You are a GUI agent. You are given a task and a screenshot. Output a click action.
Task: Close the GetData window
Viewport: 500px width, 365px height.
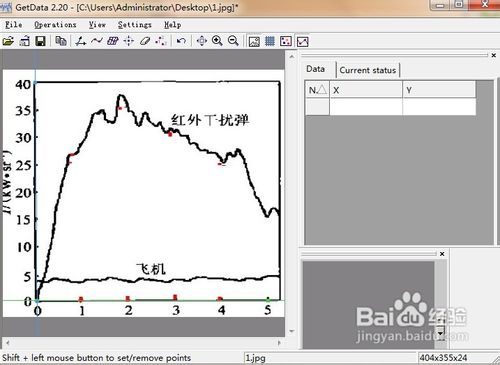[x=484, y=5]
